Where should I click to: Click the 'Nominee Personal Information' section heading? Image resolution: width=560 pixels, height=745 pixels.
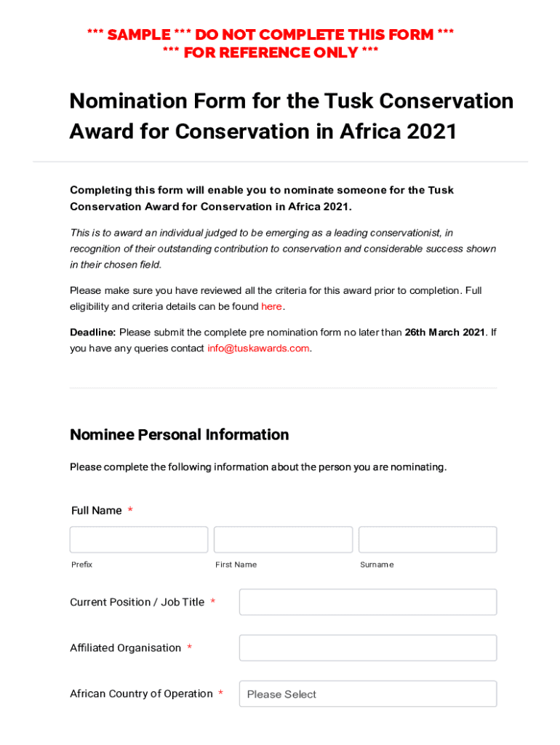click(179, 435)
